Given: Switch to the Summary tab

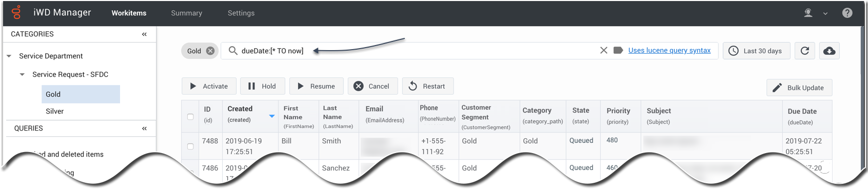Looking at the screenshot, I should (187, 13).
